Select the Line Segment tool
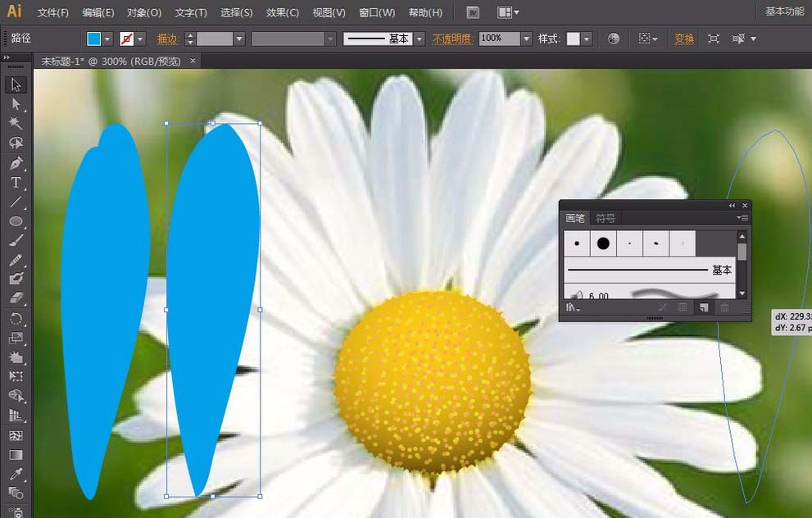 (16, 202)
